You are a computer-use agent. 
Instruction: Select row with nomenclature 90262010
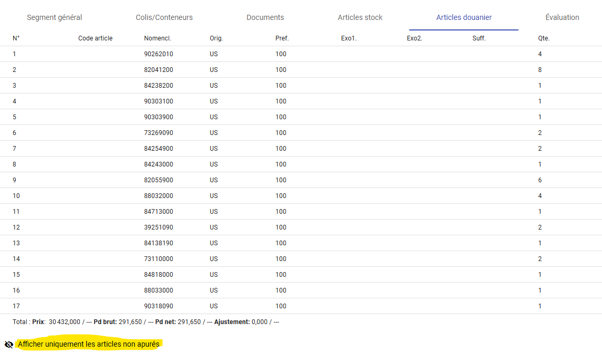(158, 54)
